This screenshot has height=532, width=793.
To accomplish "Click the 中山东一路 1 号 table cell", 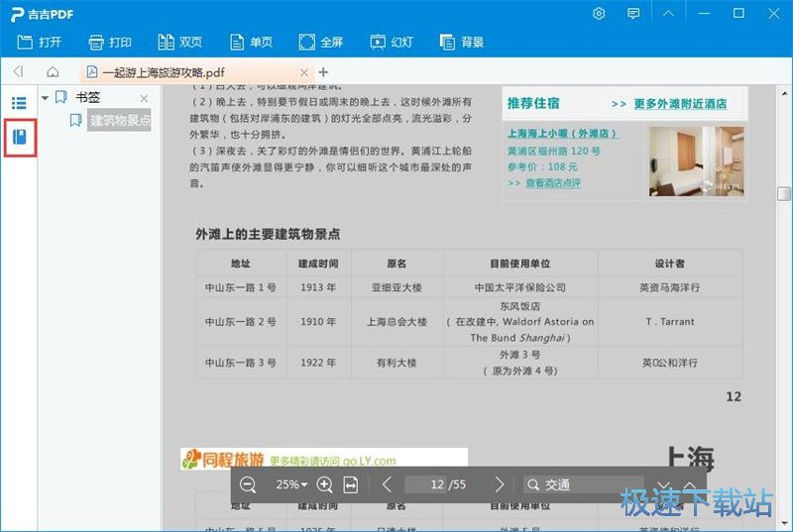I will [241, 287].
